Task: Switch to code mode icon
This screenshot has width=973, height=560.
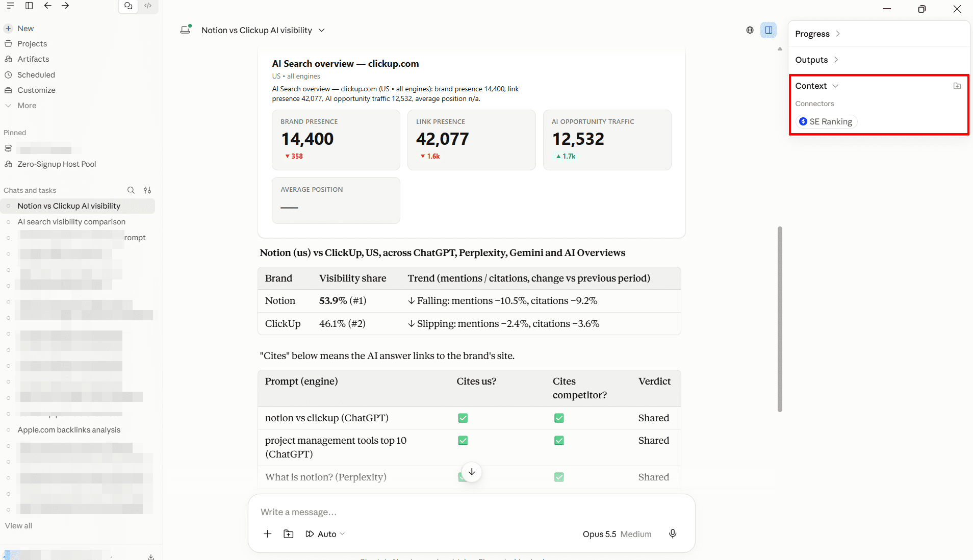Action: tap(148, 6)
